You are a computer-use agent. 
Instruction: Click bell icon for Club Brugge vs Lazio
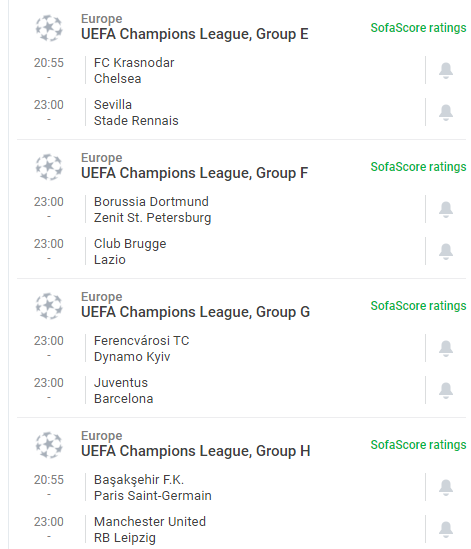pyautogui.click(x=446, y=252)
